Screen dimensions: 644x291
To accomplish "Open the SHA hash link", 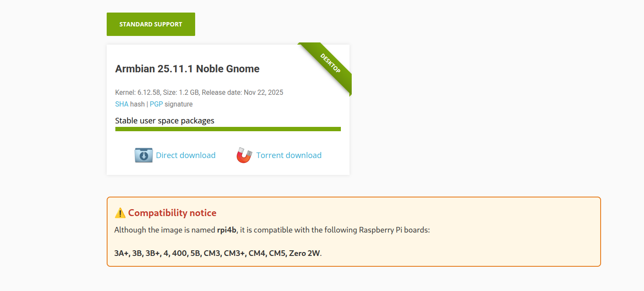I will pyautogui.click(x=121, y=104).
